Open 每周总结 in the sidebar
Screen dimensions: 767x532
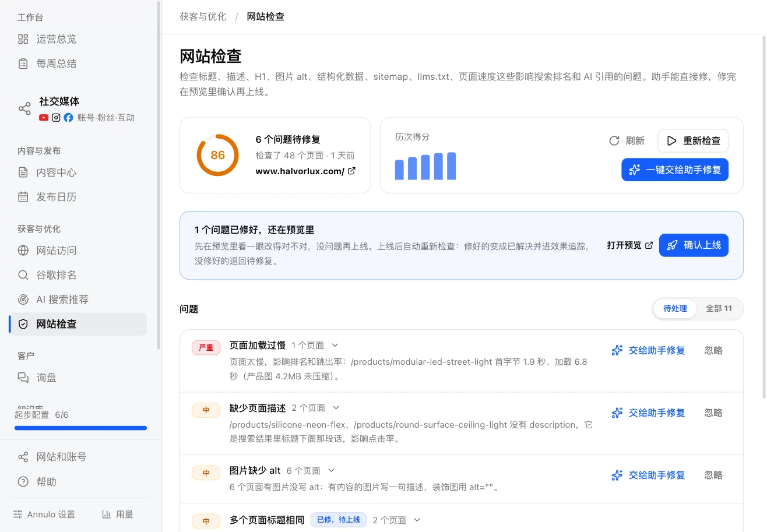click(x=78, y=64)
